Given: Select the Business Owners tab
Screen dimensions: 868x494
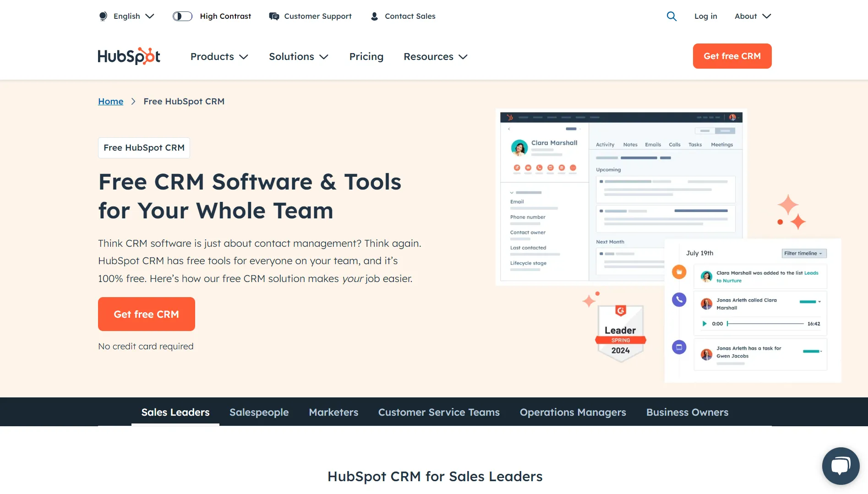Looking at the screenshot, I should [687, 412].
